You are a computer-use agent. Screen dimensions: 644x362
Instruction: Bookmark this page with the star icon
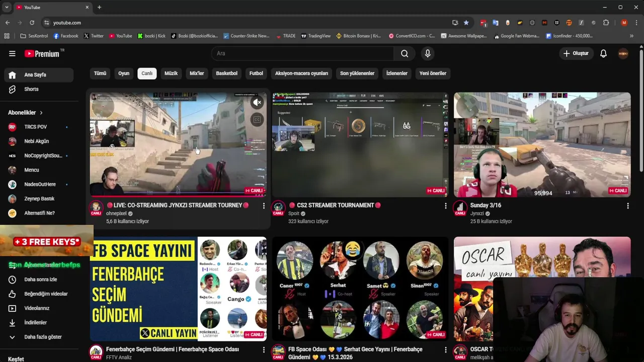coord(466,23)
